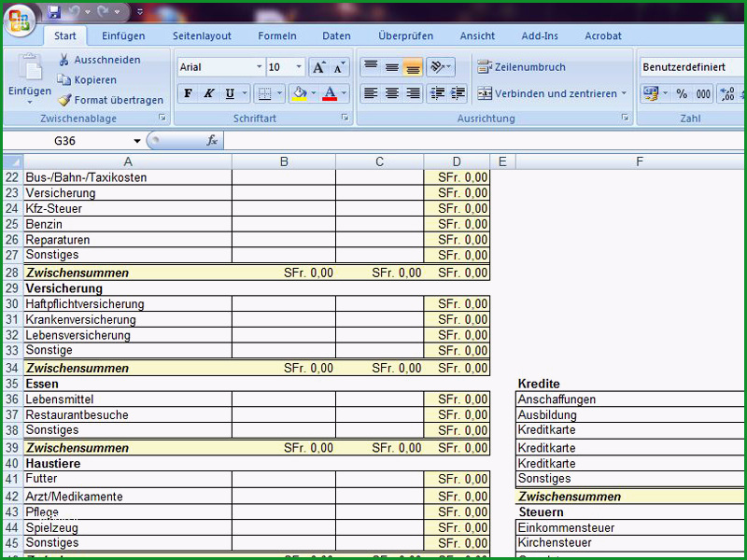Select row 36 header
This screenshot has height=560, width=747.
click(12, 399)
